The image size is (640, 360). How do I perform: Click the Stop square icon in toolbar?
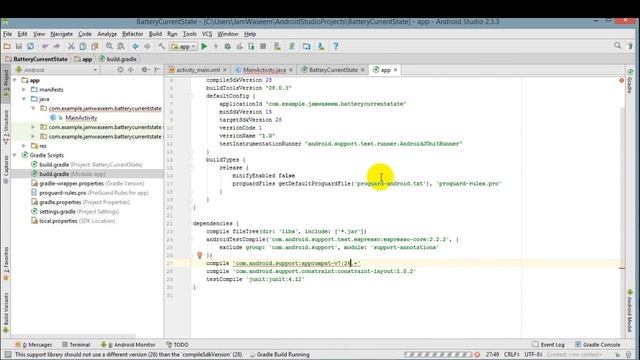pos(263,47)
